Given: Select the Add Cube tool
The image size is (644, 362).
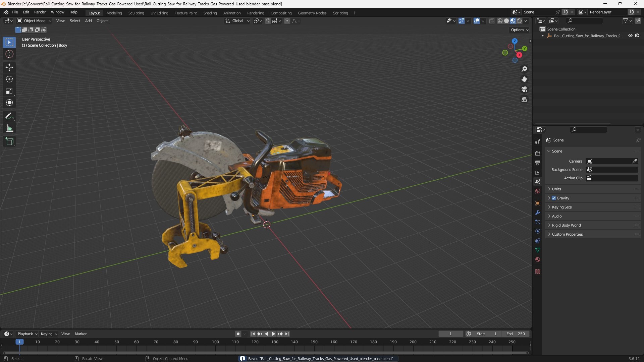Looking at the screenshot, I should [9, 141].
